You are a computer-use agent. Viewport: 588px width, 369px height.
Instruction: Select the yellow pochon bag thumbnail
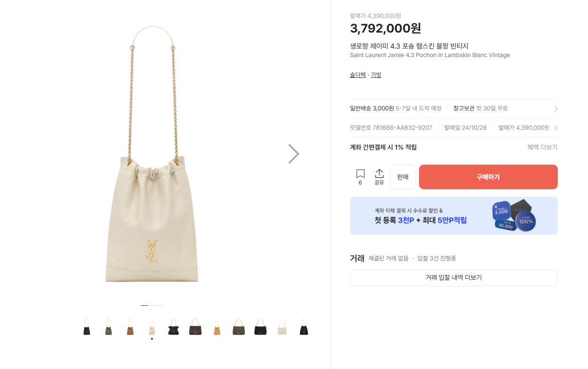(x=217, y=327)
